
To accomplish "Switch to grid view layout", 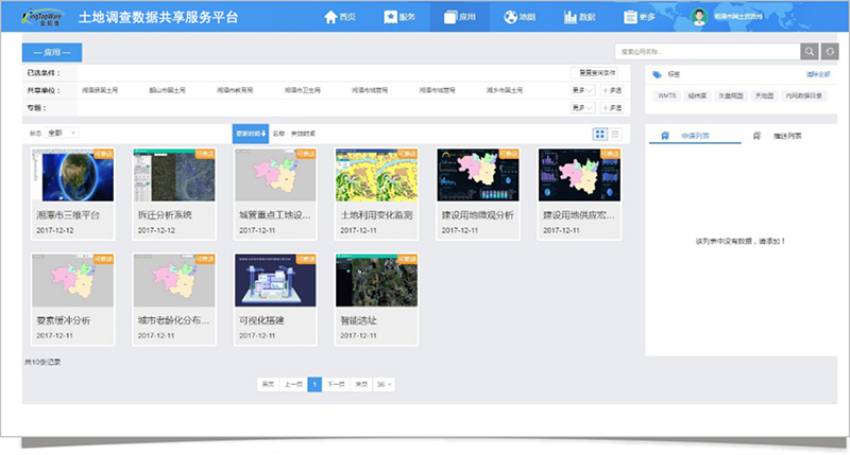I will pyautogui.click(x=600, y=133).
